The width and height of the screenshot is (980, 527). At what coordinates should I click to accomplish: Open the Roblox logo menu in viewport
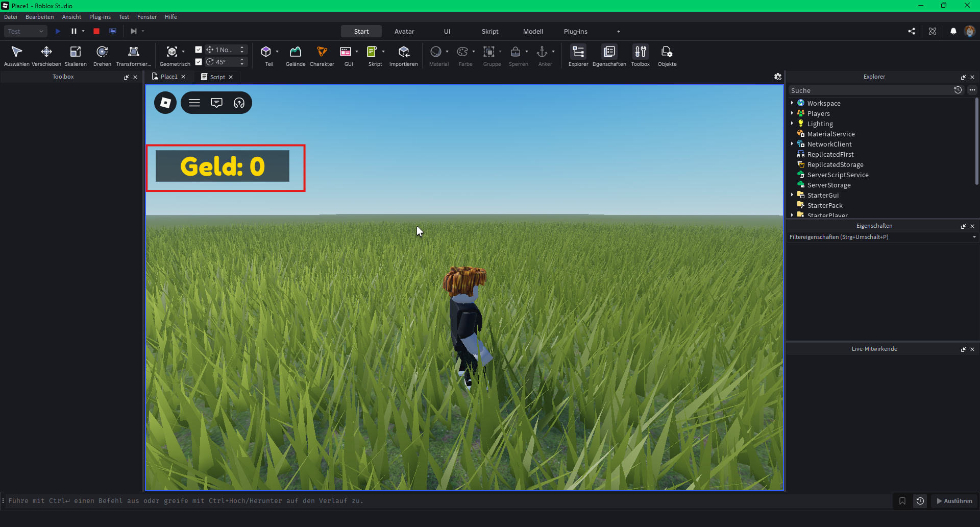coord(165,103)
